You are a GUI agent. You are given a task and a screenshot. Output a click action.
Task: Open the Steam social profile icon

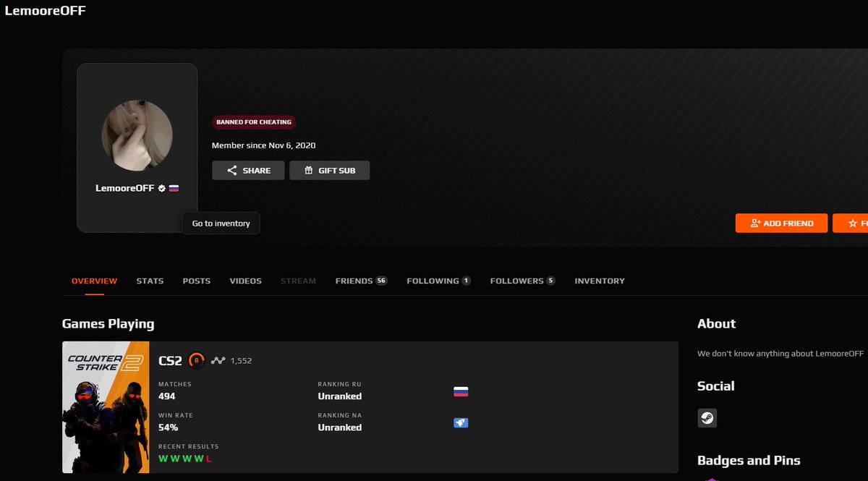(707, 418)
